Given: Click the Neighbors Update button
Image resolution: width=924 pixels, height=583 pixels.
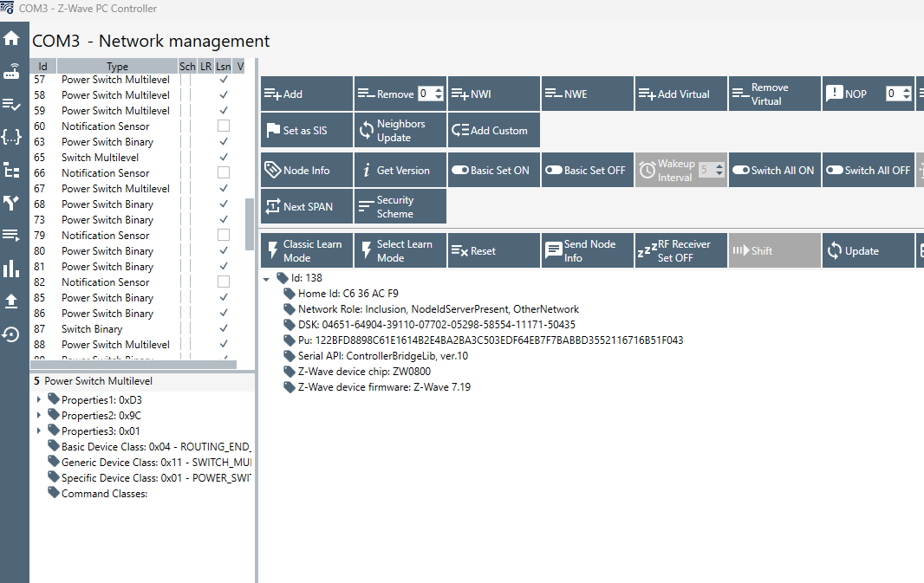Looking at the screenshot, I should click(x=400, y=131).
